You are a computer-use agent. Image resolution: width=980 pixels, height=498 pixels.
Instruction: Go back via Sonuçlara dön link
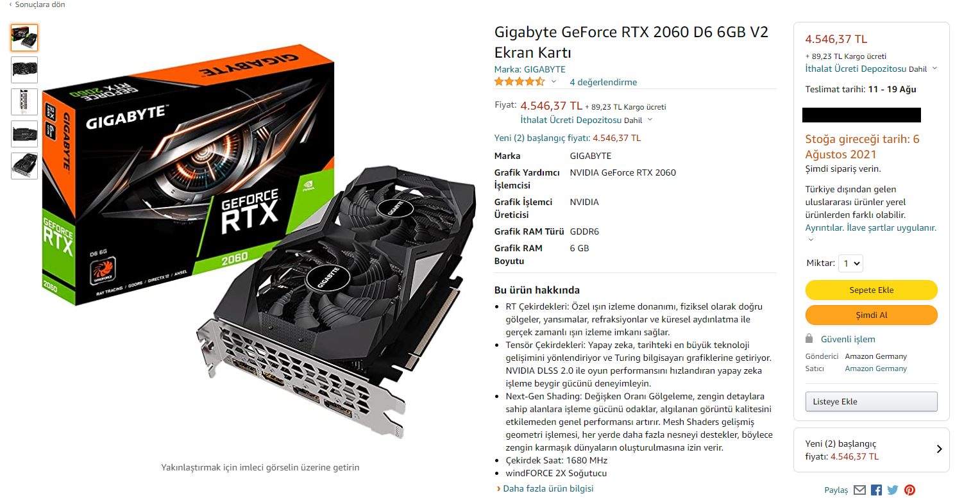tap(37, 4)
